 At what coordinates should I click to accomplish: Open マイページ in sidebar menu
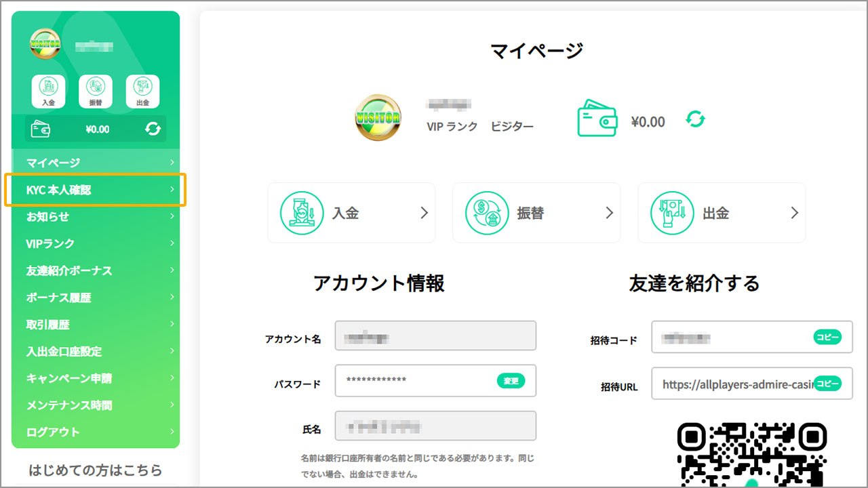(x=96, y=163)
